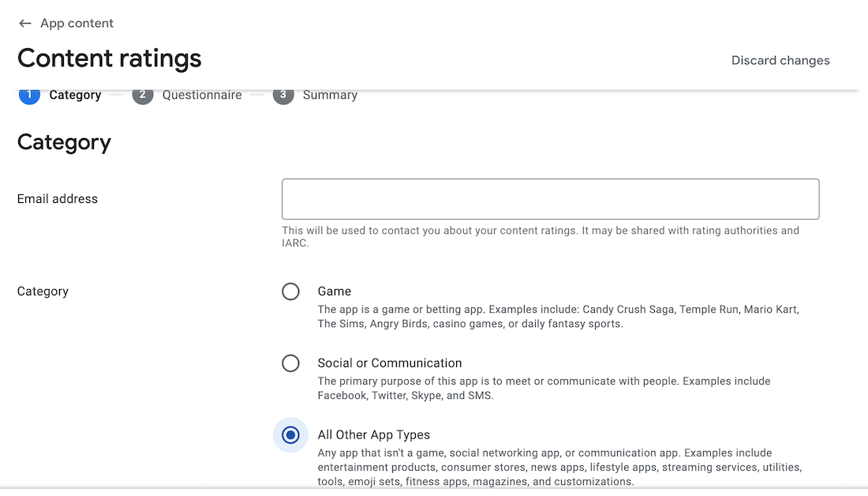Screen dimensions: 868x496
Task: Click step 3 circle icon
Action: [x=283, y=95]
